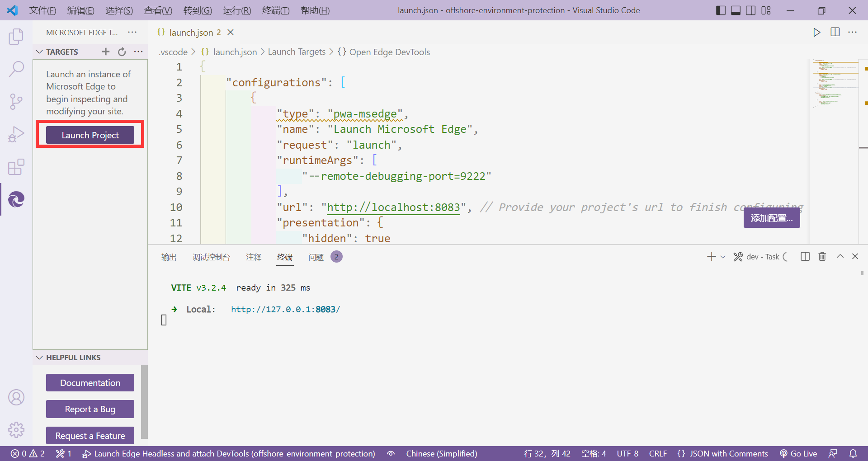The width and height of the screenshot is (868, 461).
Task: Open the Manage gear icon
Action: pyautogui.click(x=16, y=430)
